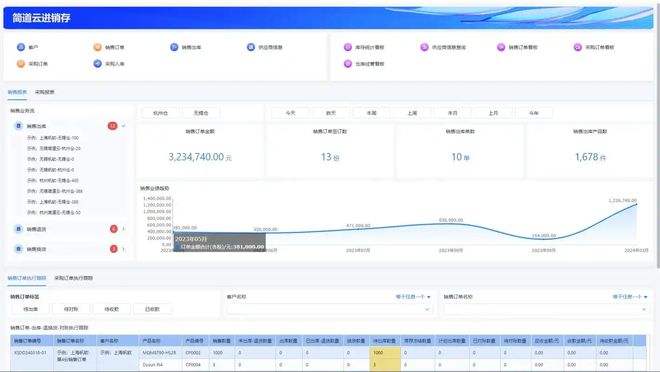660x372 pixels.
Task: Click the page vertical scrollbar on right edge
Action: [x=658, y=135]
